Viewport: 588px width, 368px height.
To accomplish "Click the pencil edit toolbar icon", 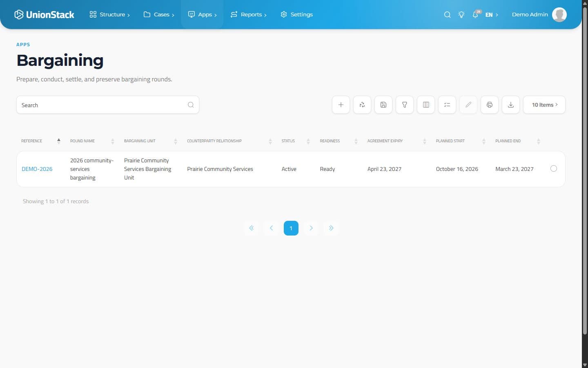I will pyautogui.click(x=468, y=105).
